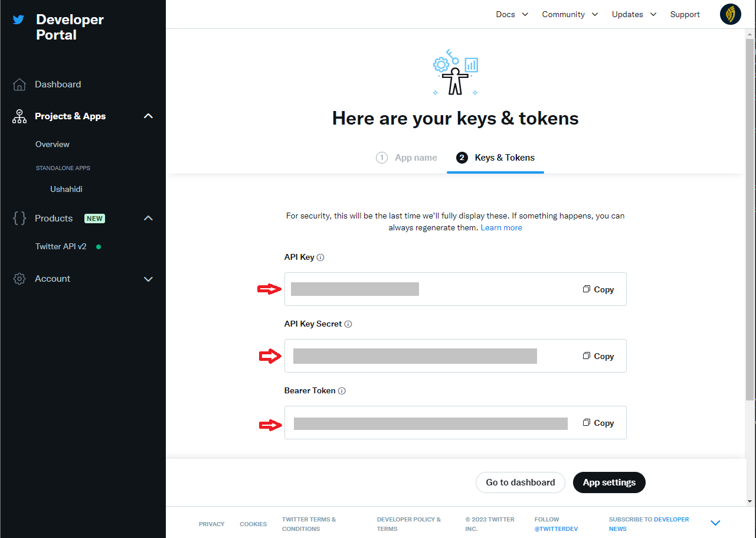Open the Docs dropdown menu
756x538 pixels.
point(512,14)
